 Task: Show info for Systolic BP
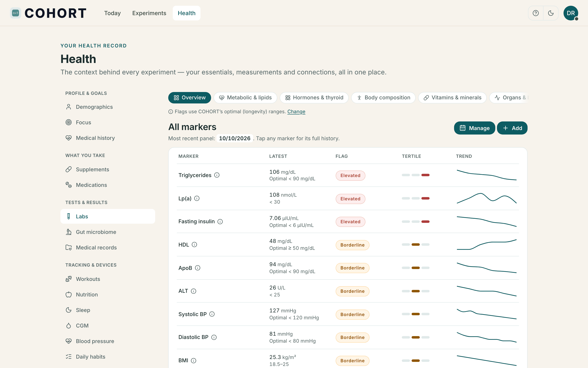click(x=212, y=314)
